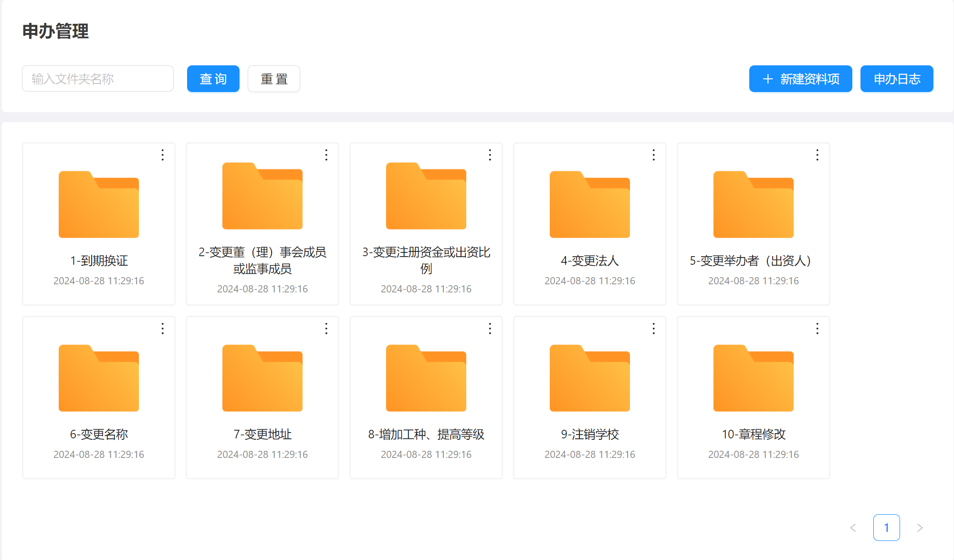Open more options for 6-变更名称 card
Viewport: 954px width, 560px height.
click(163, 329)
